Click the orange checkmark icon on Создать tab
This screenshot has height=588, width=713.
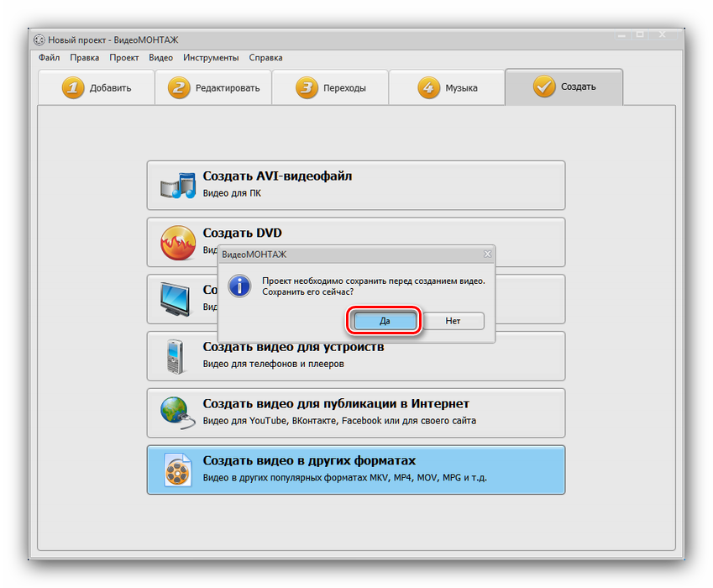(x=544, y=87)
